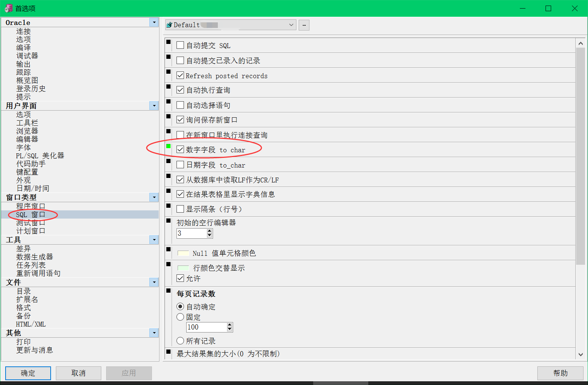Check 在新窗口里执行连接查询 checkbox
The width and height of the screenshot is (588, 385).
click(x=180, y=134)
